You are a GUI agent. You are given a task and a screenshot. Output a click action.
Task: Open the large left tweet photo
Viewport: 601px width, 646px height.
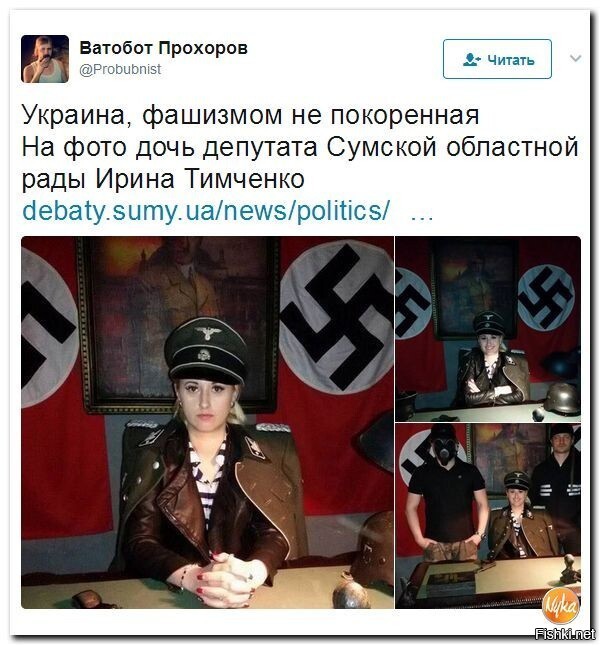(x=208, y=422)
